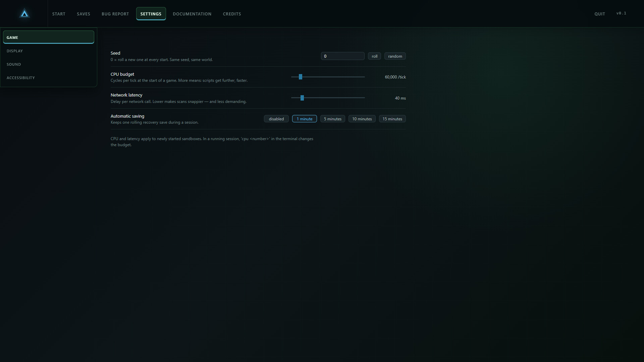Select the GAME settings category
Image resolution: width=644 pixels, height=362 pixels.
[49, 37]
